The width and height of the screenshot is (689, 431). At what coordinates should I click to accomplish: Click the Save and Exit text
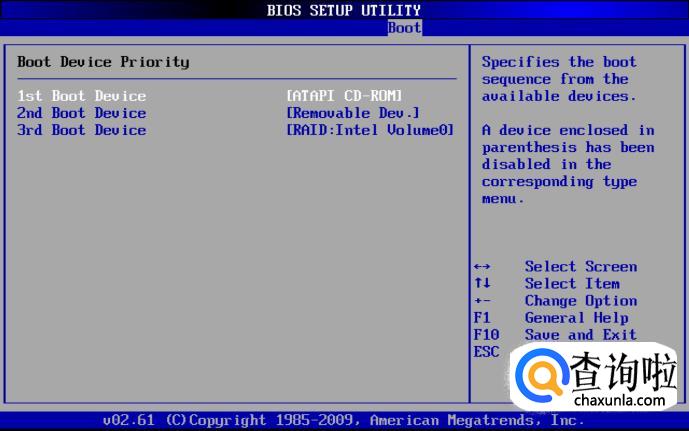580,335
